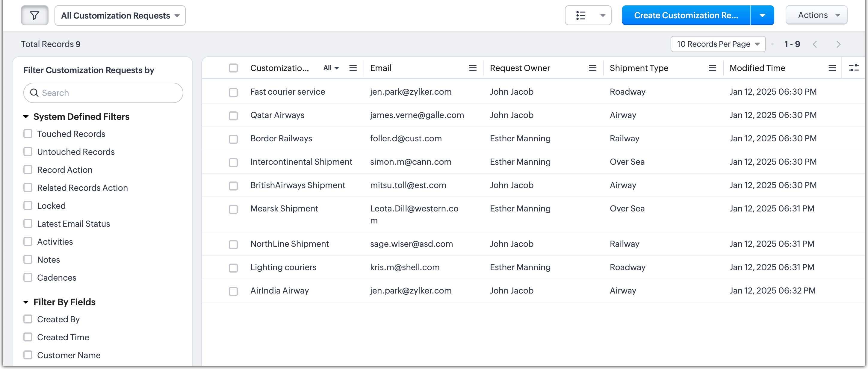Click the funnel filter icon button
This screenshot has height=369, width=868.
34,16
